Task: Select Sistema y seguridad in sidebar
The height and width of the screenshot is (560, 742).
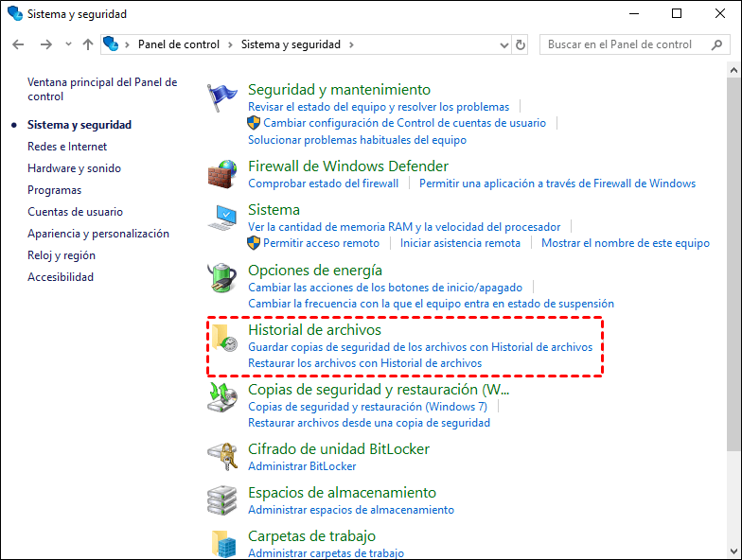Action: (x=79, y=125)
